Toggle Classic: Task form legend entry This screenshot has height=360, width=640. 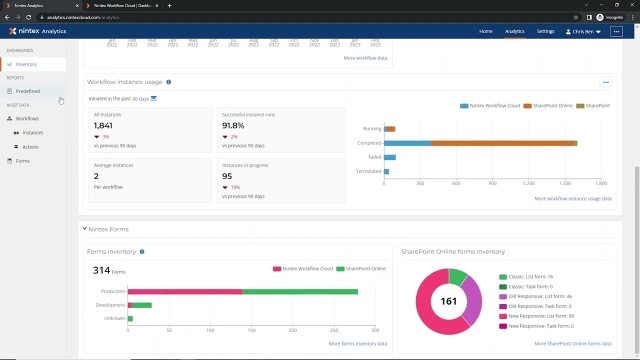pyautogui.click(x=526, y=287)
